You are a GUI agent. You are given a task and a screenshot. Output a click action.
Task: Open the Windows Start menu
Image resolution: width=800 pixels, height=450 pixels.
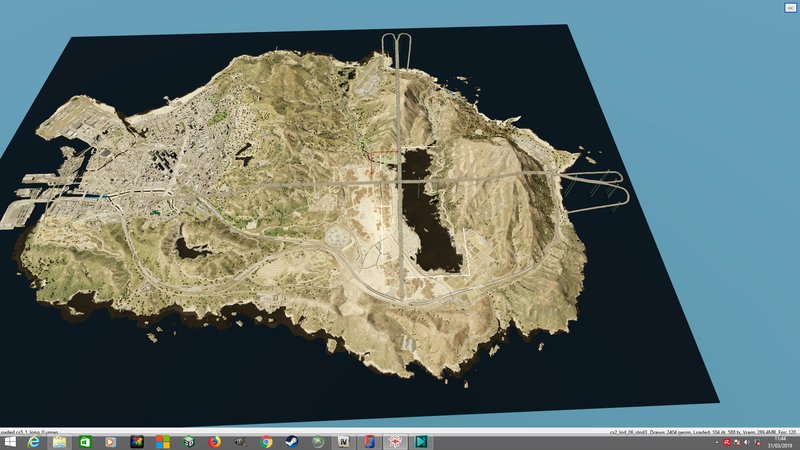[x=10, y=442]
